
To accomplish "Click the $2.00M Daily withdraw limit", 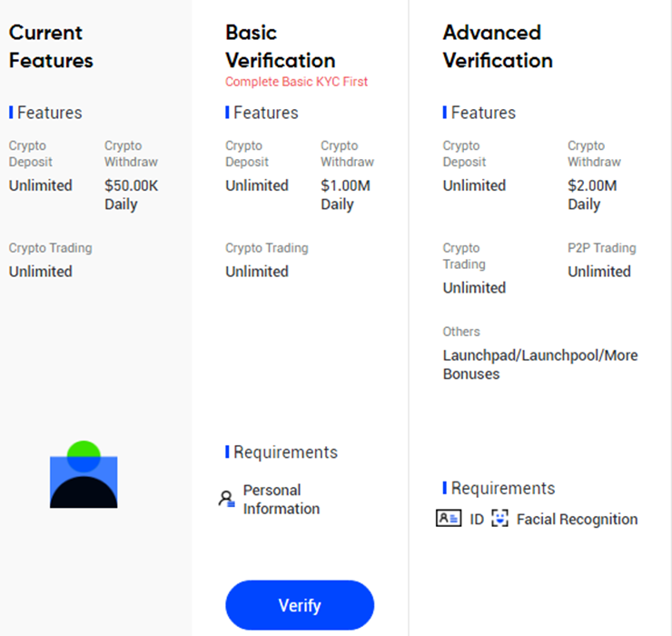I will [592, 194].
